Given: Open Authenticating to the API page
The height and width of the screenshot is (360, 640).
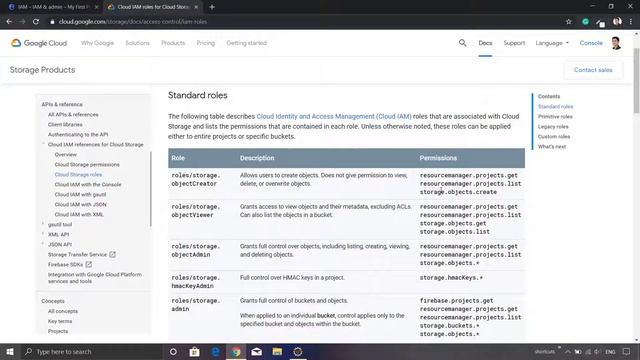Looking at the screenshot, I should [78, 134].
